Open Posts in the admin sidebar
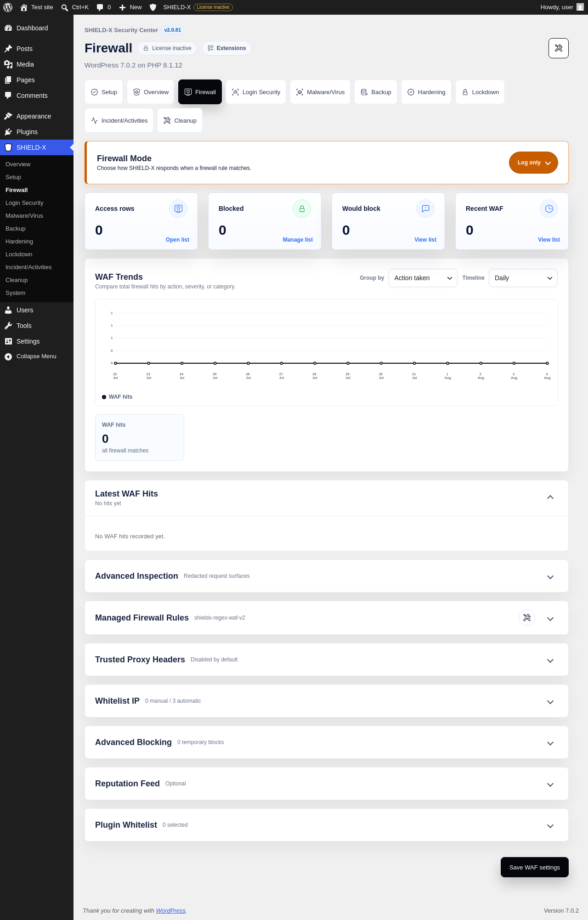The width and height of the screenshot is (588, 920). pos(37,49)
